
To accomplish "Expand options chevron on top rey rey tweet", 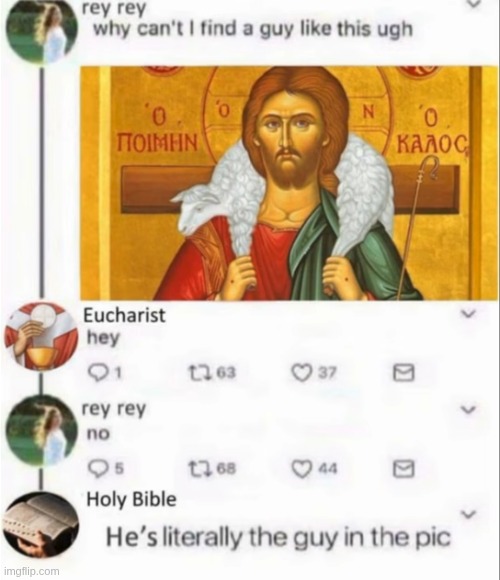I will (x=474, y=4).
